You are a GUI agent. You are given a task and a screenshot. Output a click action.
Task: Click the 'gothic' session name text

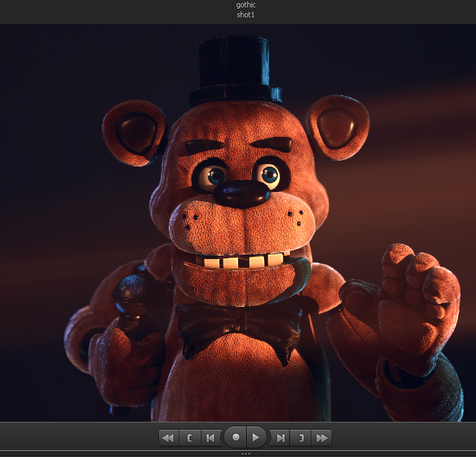point(245,5)
